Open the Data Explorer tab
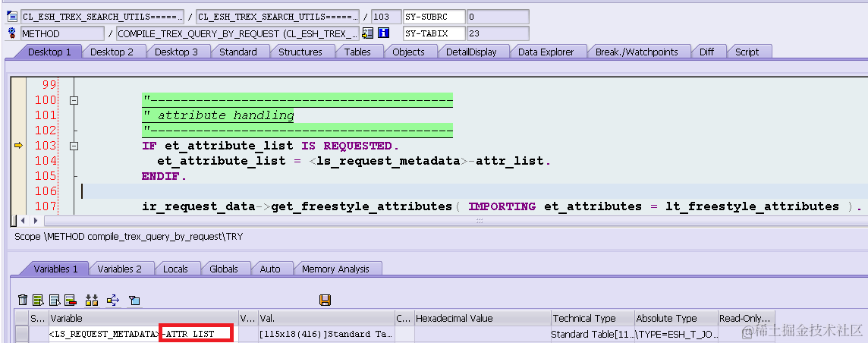The image size is (868, 343). click(546, 52)
